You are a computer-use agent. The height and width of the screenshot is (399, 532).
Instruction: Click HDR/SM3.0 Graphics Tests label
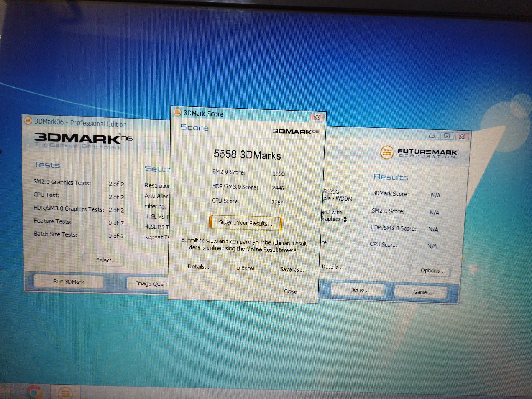[x=69, y=209]
